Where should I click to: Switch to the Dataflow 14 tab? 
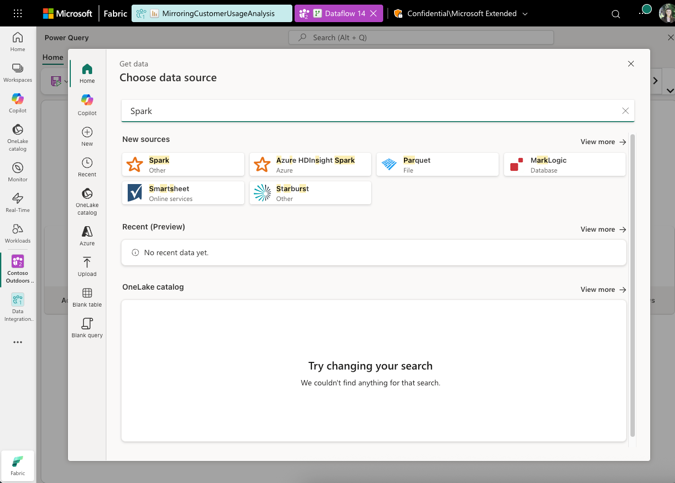(x=338, y=13)
